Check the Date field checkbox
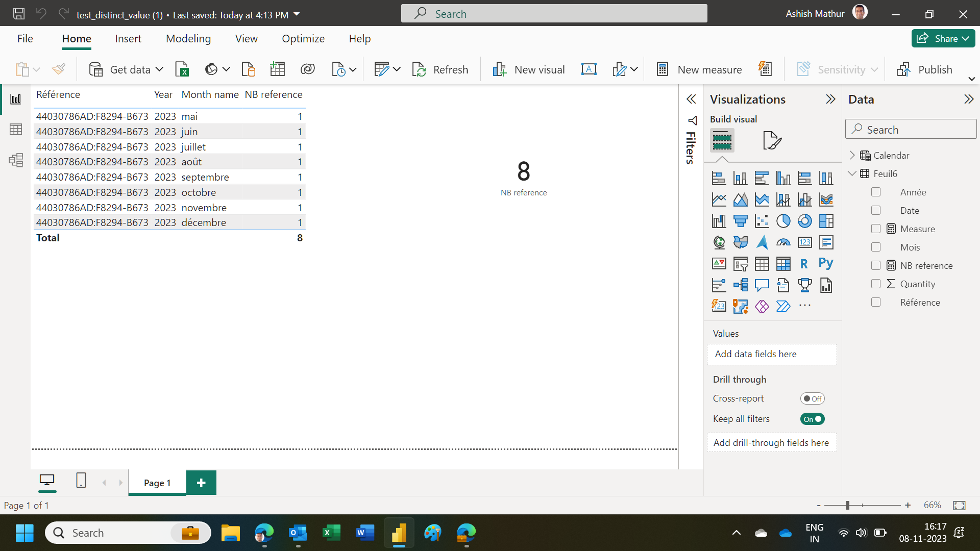Viewport: 980px width, 551px height. click(x=876, y=211)
